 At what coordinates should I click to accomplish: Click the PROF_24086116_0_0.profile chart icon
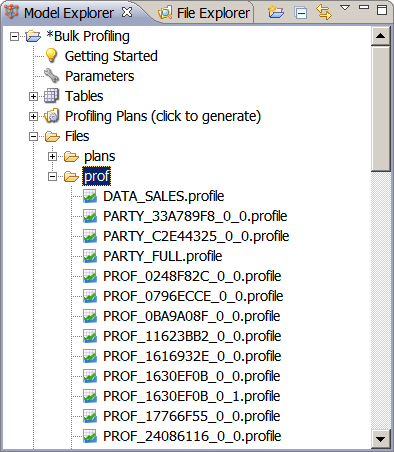tap(90, 436)
